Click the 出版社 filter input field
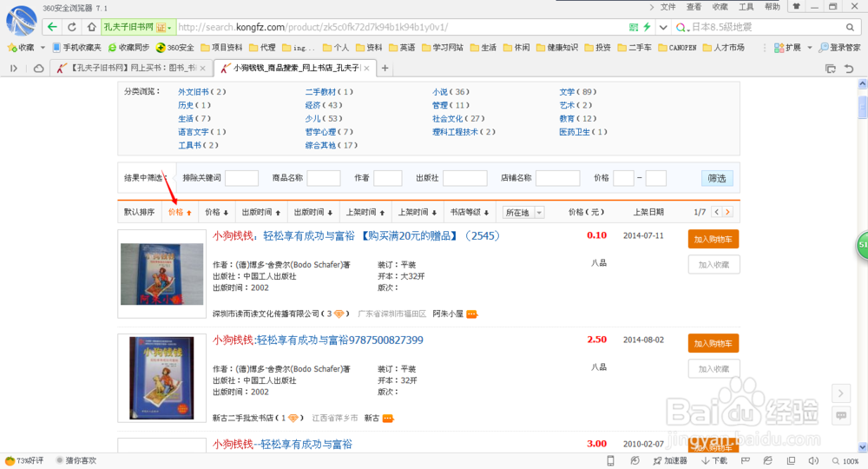The width and height of the screenshot is (868, 469). click(x=465, y=178)
